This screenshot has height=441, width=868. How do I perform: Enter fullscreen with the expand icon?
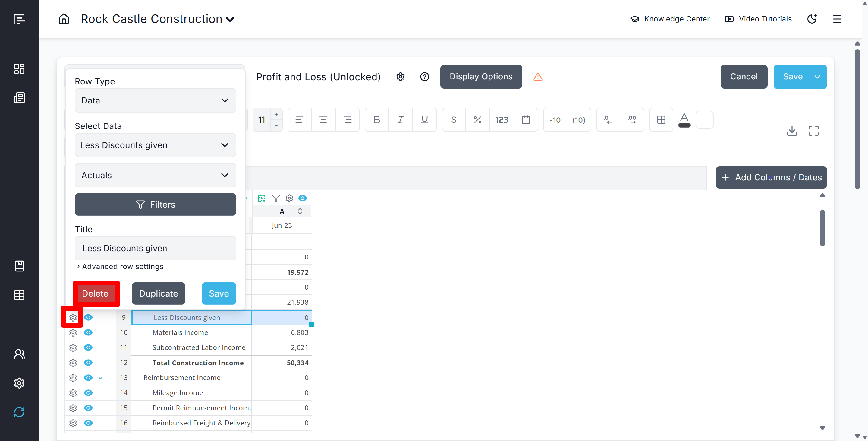(x=813, y=131)
